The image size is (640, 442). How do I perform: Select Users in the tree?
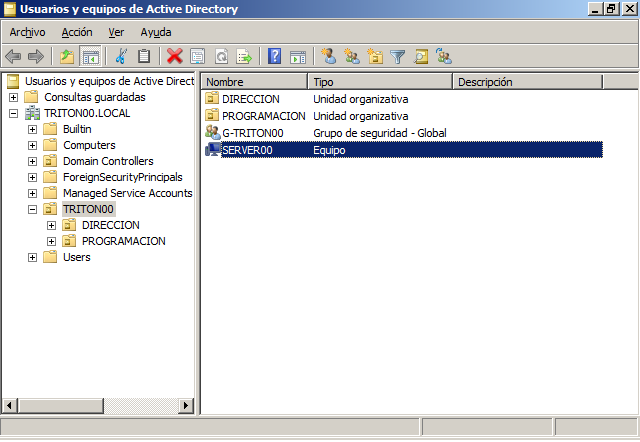[77, 257]
